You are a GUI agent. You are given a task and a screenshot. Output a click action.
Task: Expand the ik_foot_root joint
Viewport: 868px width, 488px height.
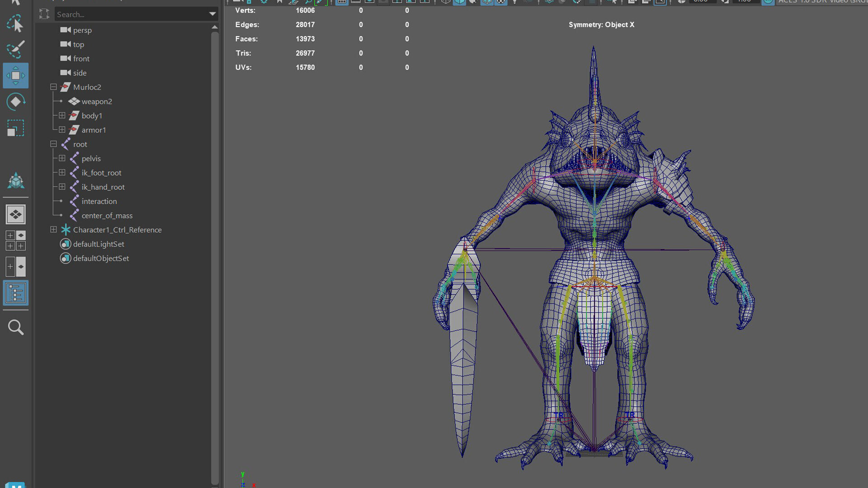[x=62, y=173]
